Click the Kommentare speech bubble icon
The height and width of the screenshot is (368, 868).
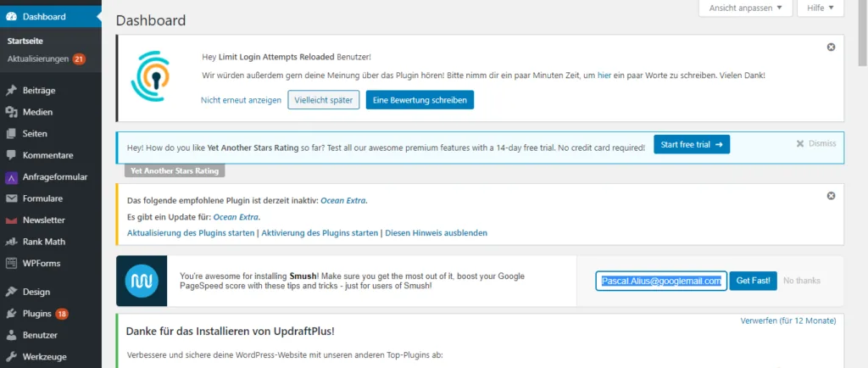click(11, 155)
